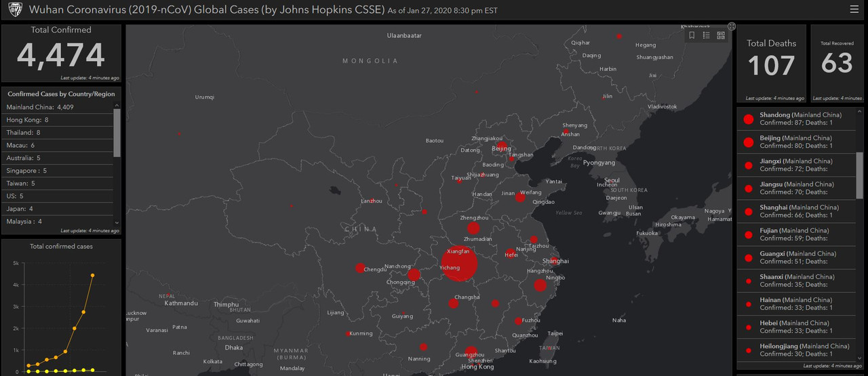
Task: Open the map bookmarks tool
Action: [x=692, y=35]
